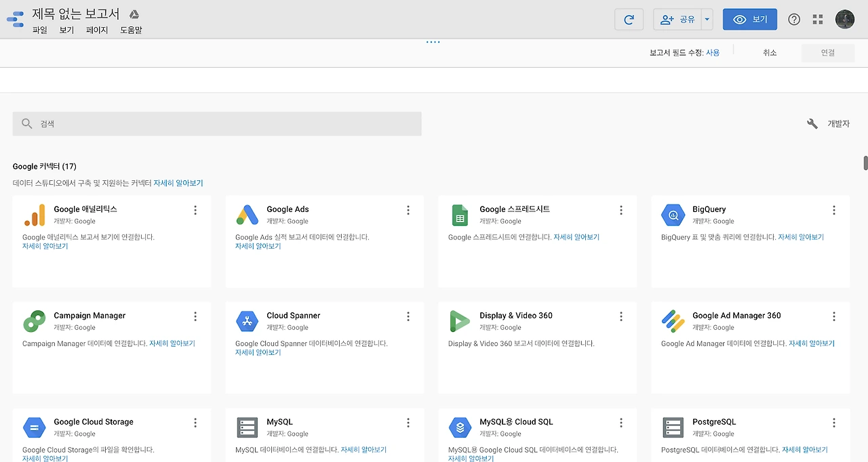Open Google Ads 자세히 알아보기 link
868x462 pixels.
258,247
